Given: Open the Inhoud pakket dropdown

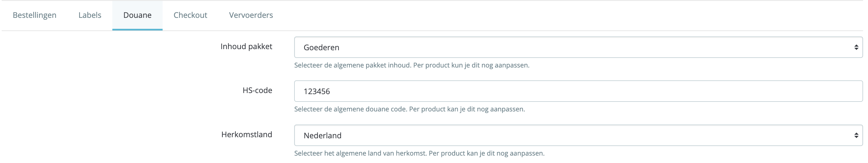Looking at the screenshot, I should pyautogui.click(x=573, y=47).
